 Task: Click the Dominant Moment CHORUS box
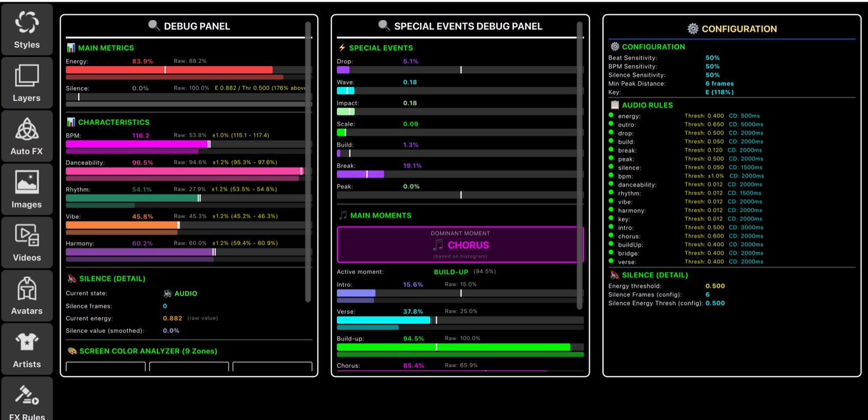pos(460,244)
